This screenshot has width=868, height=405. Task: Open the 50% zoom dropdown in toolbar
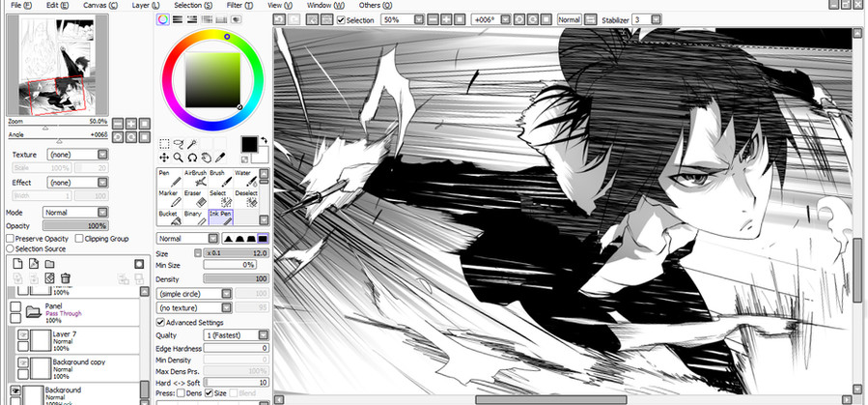click(x=403, y=19)
